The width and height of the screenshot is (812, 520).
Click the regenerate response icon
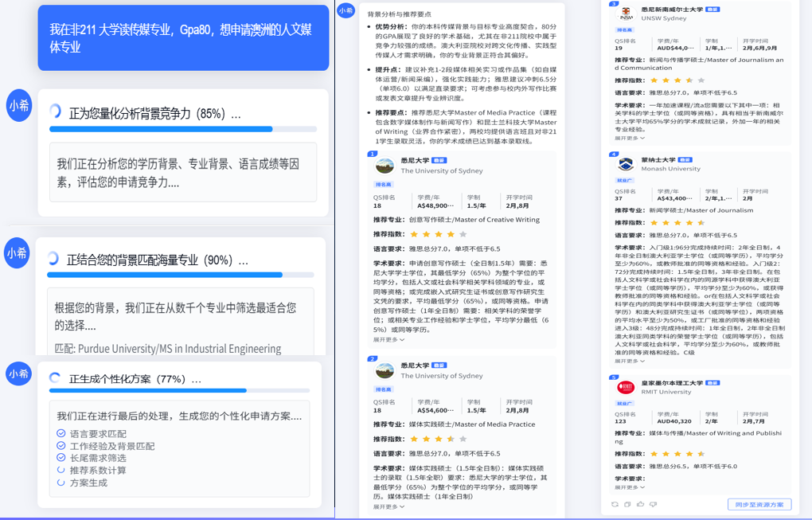(x=615, y=504)
